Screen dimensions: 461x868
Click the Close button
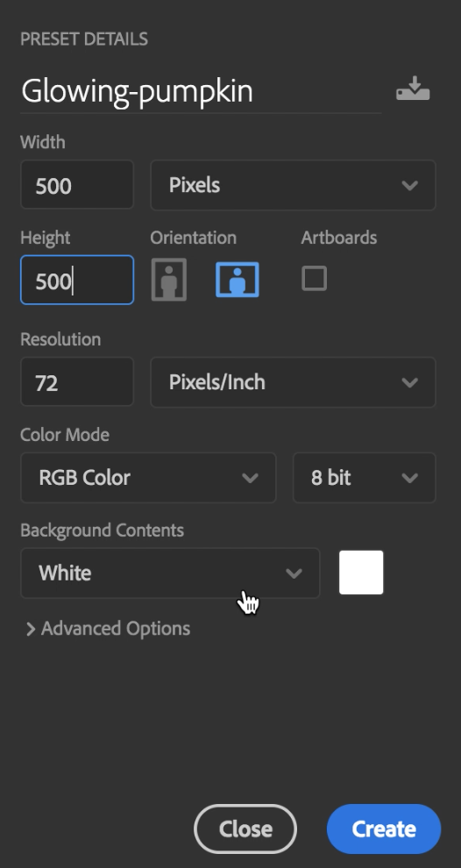[x=245, y=829]
